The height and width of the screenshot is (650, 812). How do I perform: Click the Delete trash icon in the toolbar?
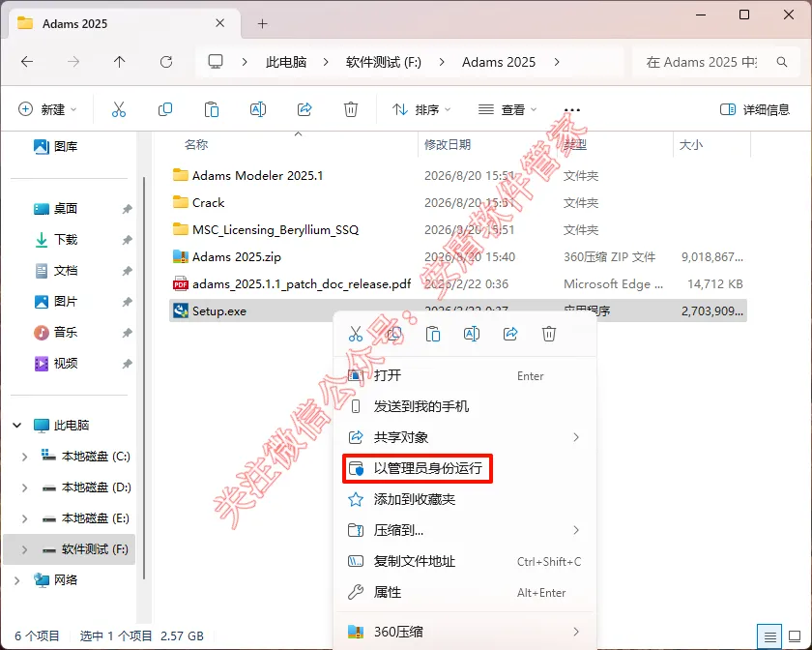[351, 109]
